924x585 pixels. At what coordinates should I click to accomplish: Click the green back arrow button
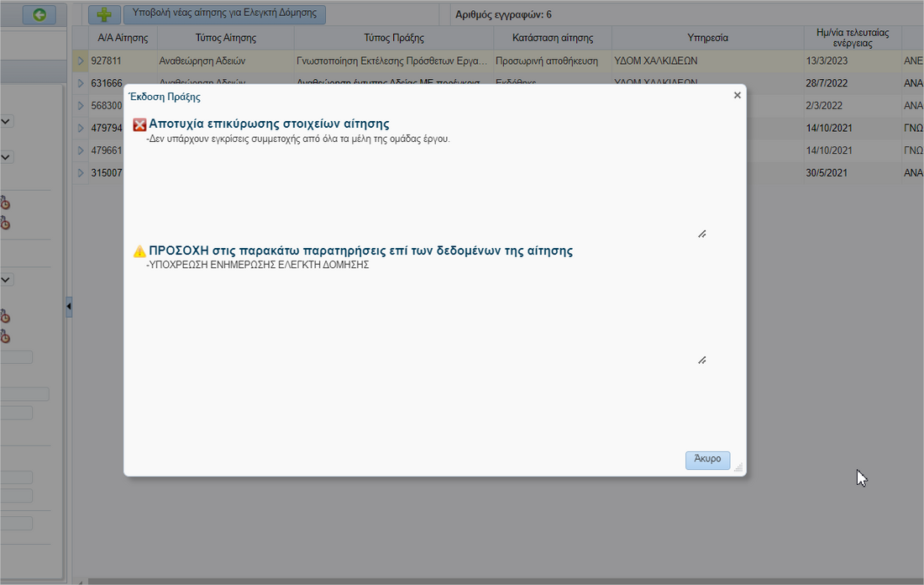tap(39, 14)
